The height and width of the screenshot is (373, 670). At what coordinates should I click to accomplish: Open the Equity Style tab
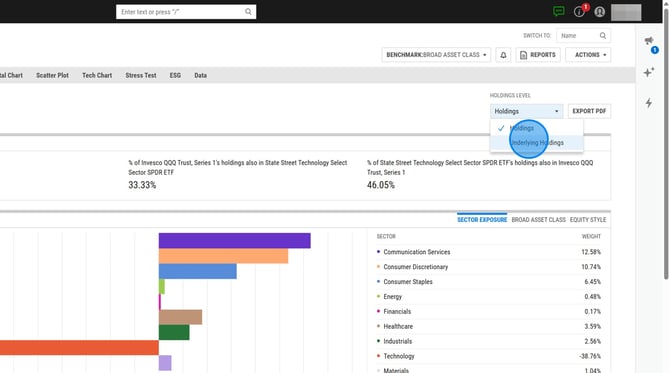click(588, 220)
